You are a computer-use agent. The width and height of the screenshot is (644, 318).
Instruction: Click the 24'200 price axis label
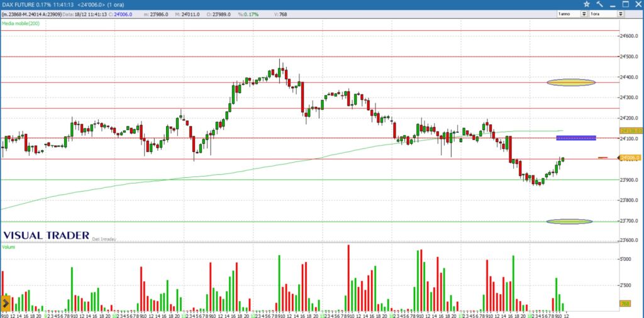629,118
